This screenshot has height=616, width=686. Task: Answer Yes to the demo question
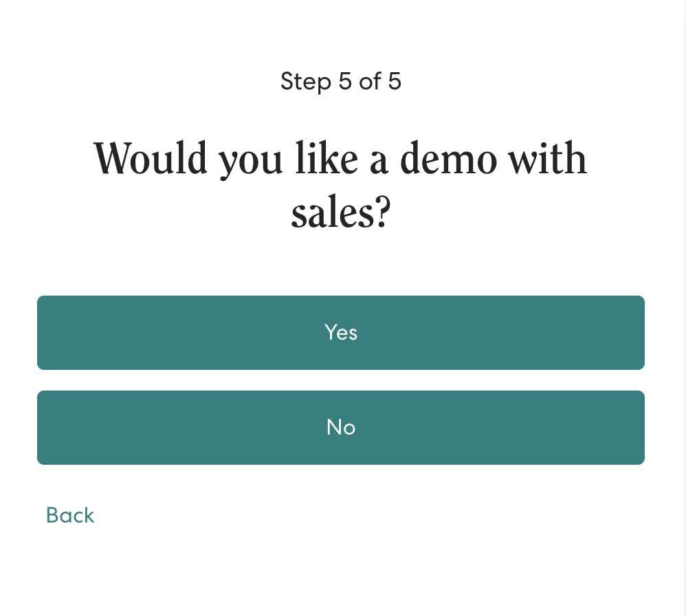point(341,333)
